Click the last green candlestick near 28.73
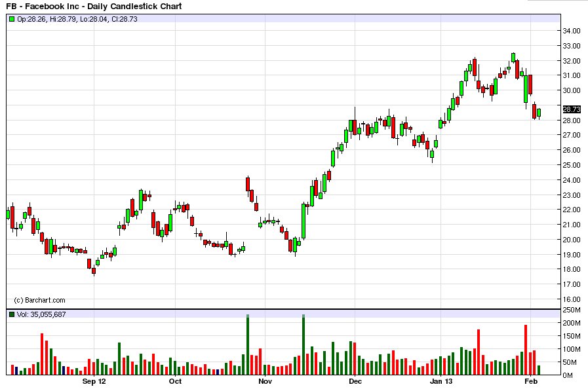The image size is (588, 391). coord(539,113)
